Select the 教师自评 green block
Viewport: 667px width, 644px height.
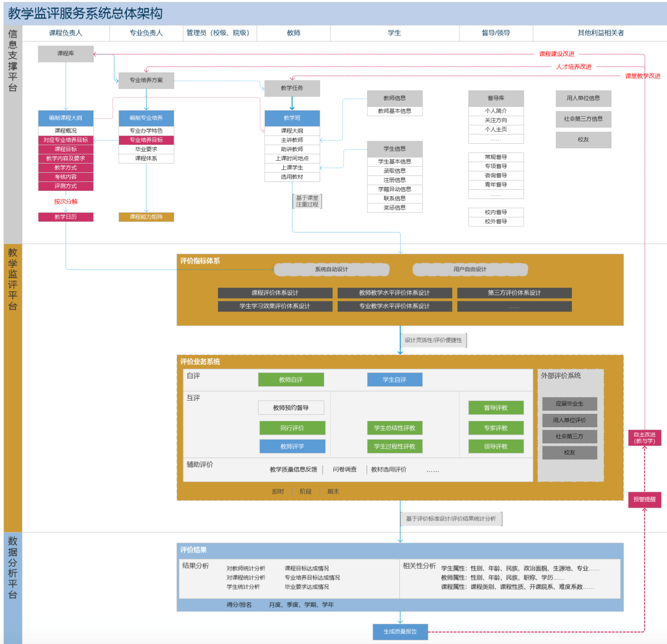[x=291, y=380]
